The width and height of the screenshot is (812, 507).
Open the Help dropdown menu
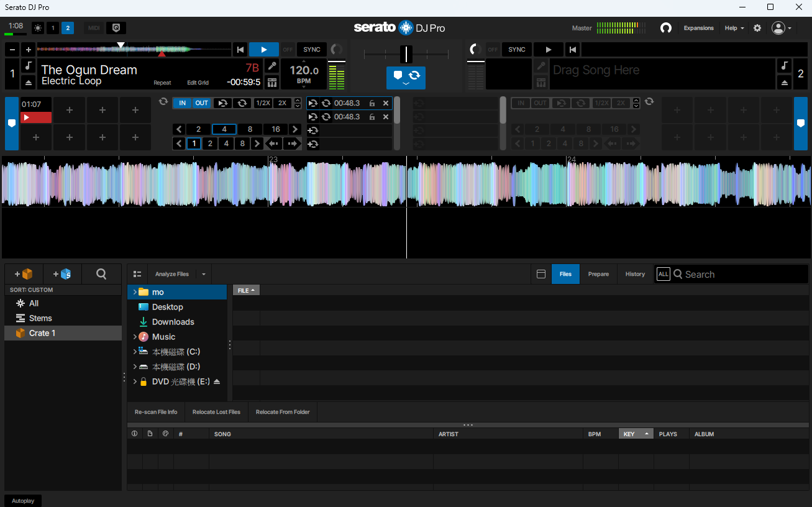click(734, 28)
